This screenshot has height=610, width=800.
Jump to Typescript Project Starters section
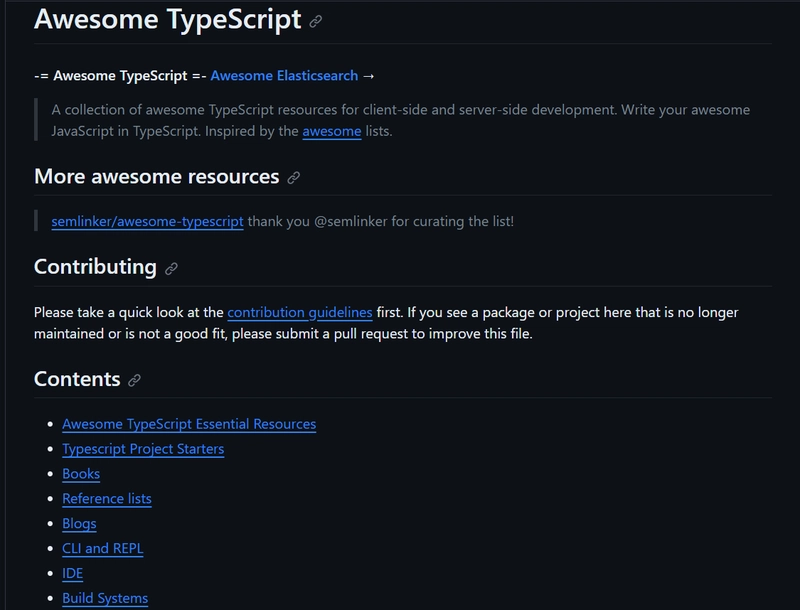143,449
